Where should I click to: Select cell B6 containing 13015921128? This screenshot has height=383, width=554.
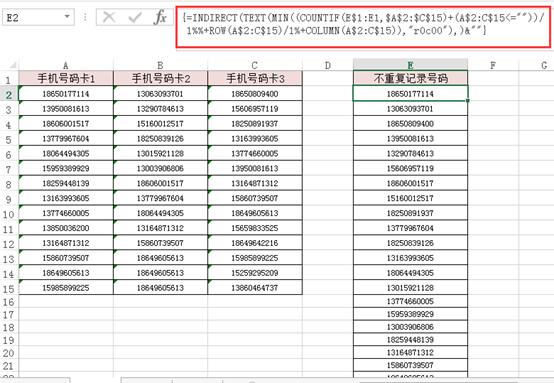click(160, 153)
